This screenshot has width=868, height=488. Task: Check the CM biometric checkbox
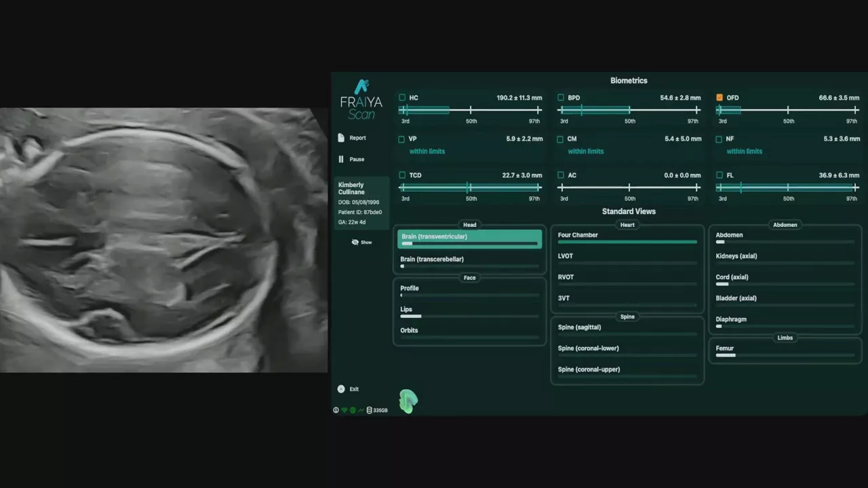click(561, 139)
